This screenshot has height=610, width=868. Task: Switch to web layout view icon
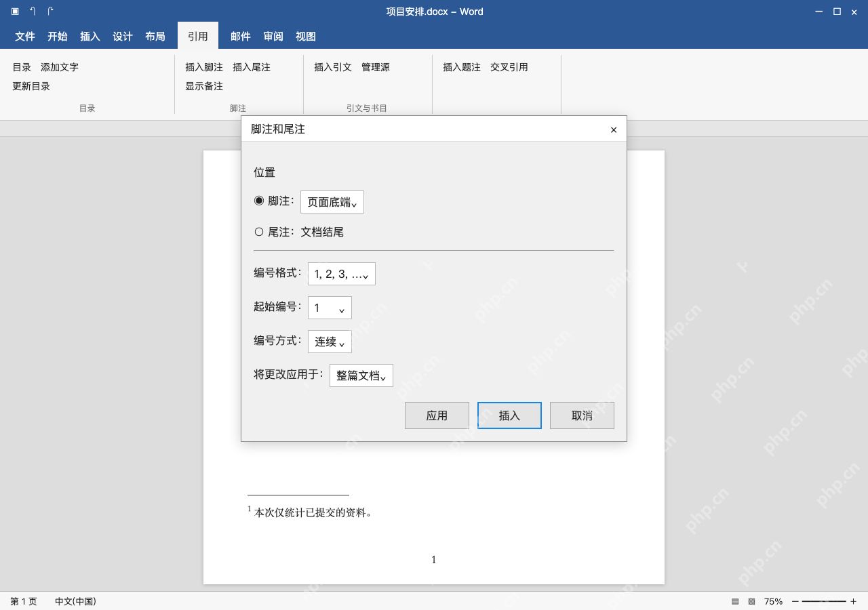coord(751,601)
